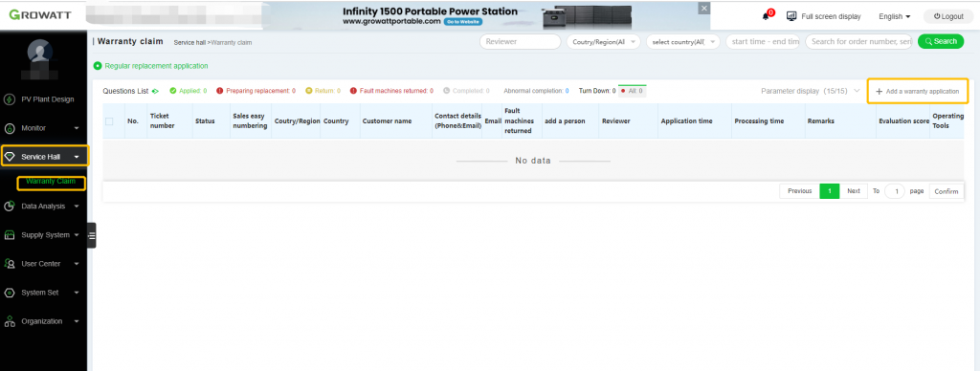Click the Service hall breadcrumb link
This screenshot has height=371, width=980.
click(x=189, y=42)
